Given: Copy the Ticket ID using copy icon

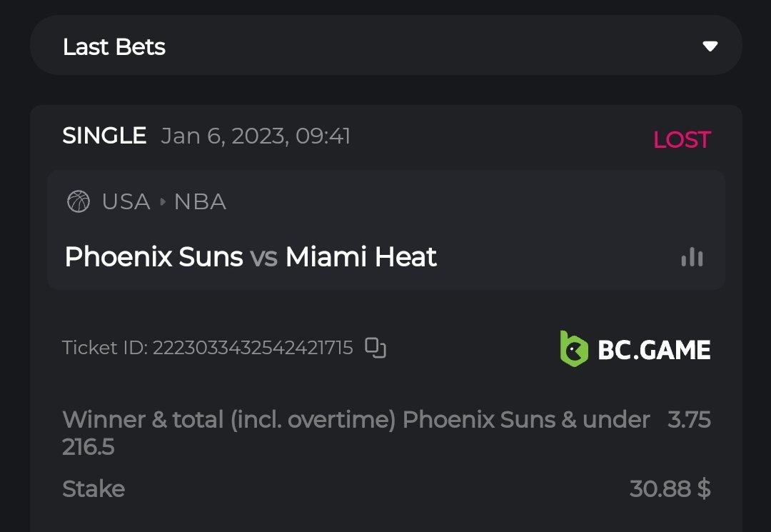Looking at the screenshot, I should coord(376,348).
